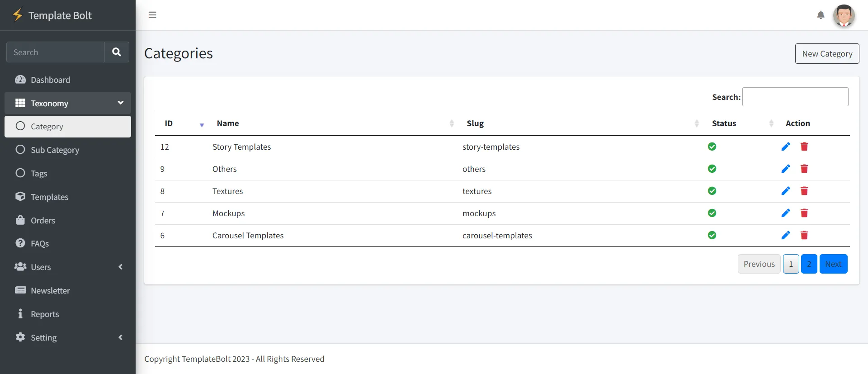Go to the Templates sidebar page
The height and width of the screenshot is (374, 868).
point(49,197)
